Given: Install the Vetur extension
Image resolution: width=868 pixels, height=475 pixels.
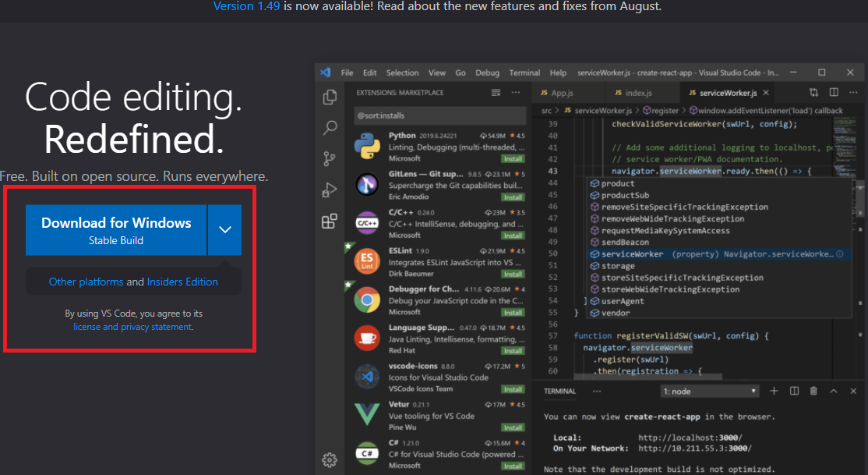Looking at the screenshot, I should [513, 427].
